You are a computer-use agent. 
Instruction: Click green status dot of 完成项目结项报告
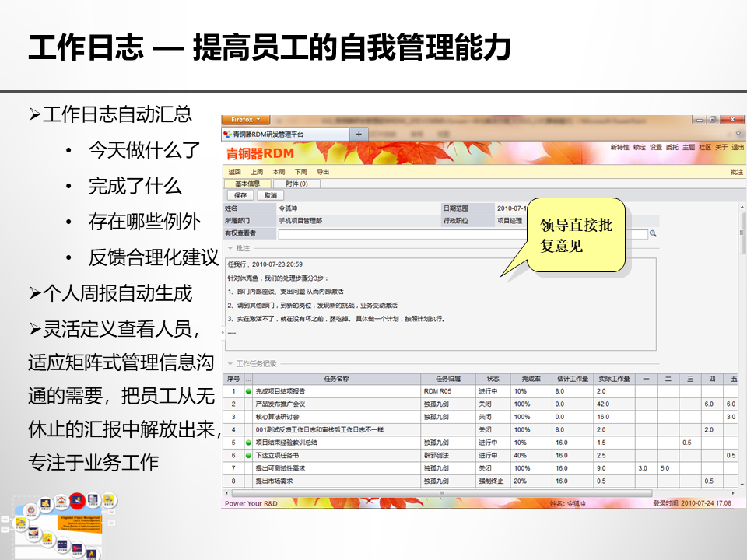[x=248, y=391]
